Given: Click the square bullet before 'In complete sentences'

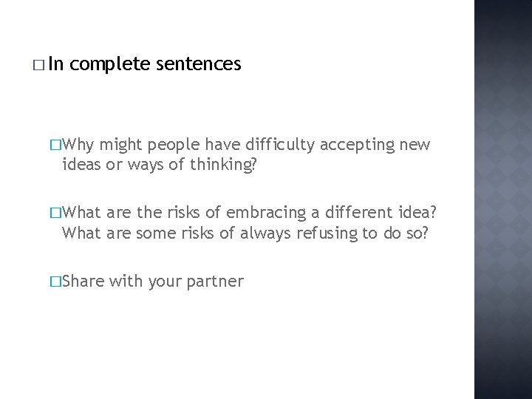Looking at the screenshot, I should coord(38,65).
